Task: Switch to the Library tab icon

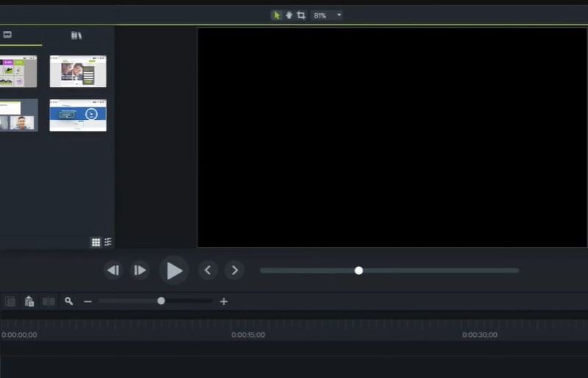Action: pyautogui.click(x=76, y=35)
